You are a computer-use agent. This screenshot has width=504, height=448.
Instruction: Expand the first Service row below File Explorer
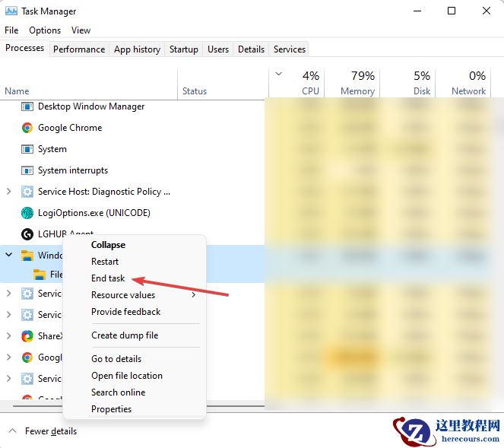(9, 294)
